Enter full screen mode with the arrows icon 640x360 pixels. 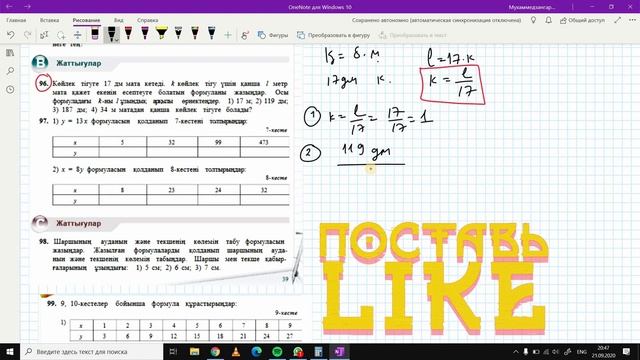[x=618, y=20]
